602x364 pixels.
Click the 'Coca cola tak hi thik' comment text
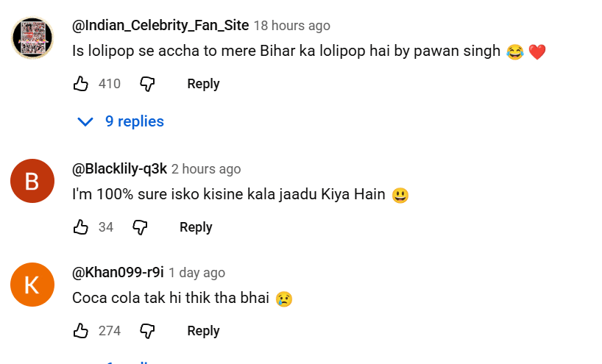(171, 299)
